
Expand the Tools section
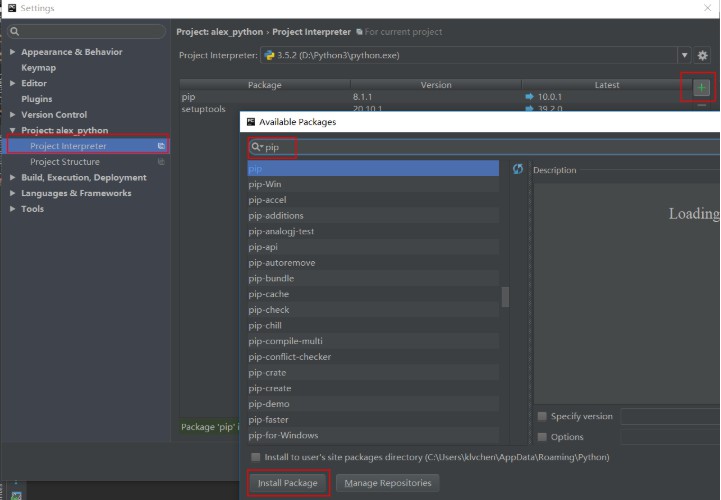tap(12, 208)
